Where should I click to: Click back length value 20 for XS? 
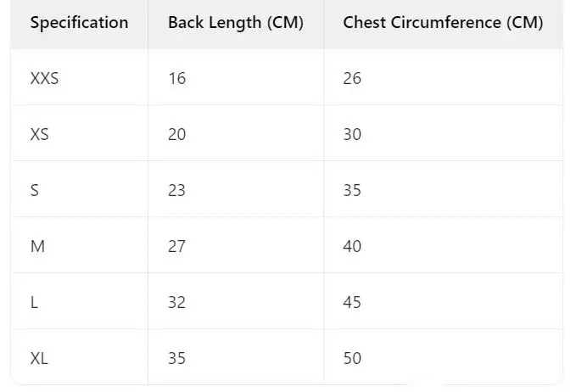tap(176, 134)
